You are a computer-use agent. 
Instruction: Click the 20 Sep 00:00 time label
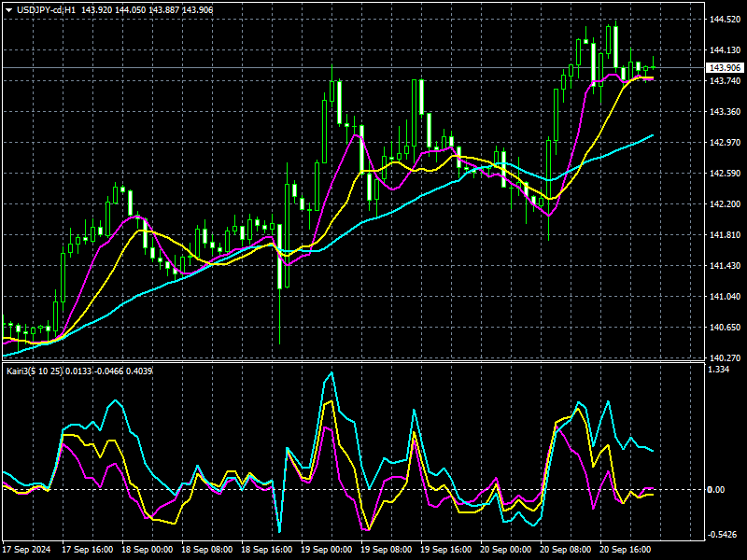coord(506,550)
